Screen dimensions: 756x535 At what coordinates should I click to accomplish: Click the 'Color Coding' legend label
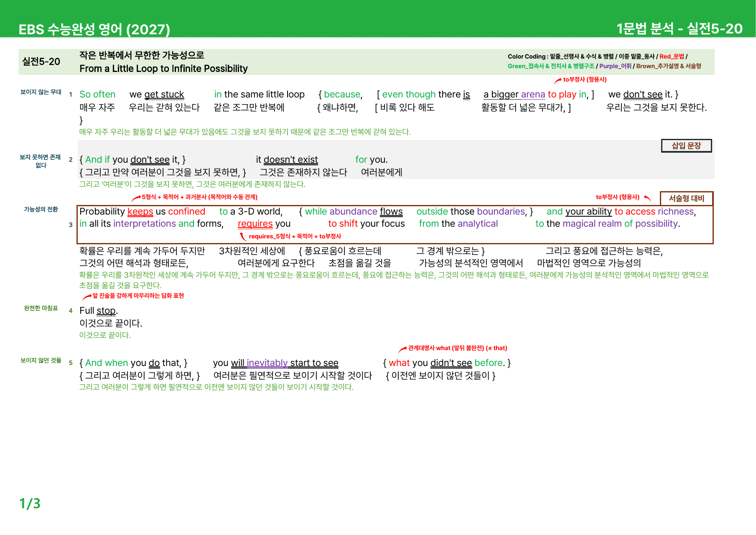tap(527, 56)
